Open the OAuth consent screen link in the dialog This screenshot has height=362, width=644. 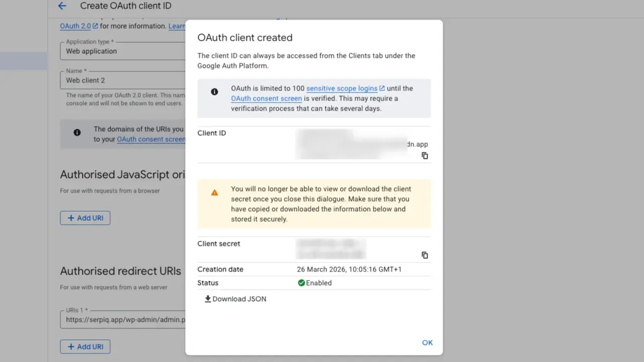click(x=266, y=99)
